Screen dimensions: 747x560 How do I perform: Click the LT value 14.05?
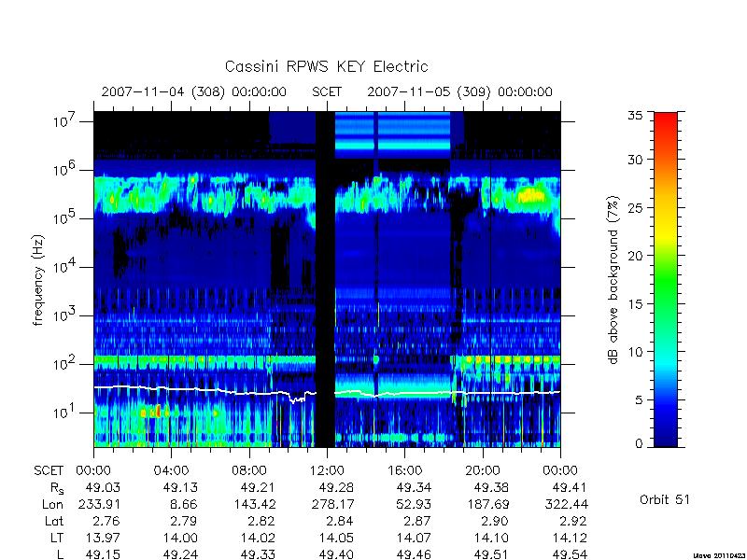336,538
